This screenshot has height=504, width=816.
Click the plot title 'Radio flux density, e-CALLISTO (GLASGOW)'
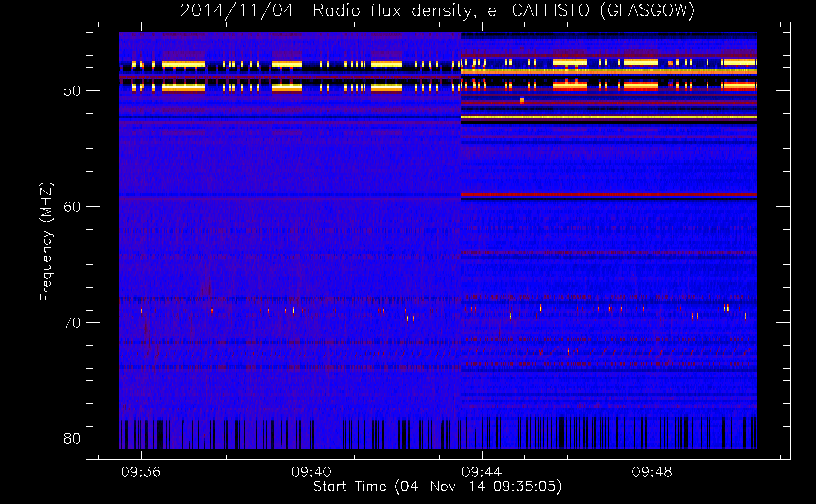(x=504, y=10)
